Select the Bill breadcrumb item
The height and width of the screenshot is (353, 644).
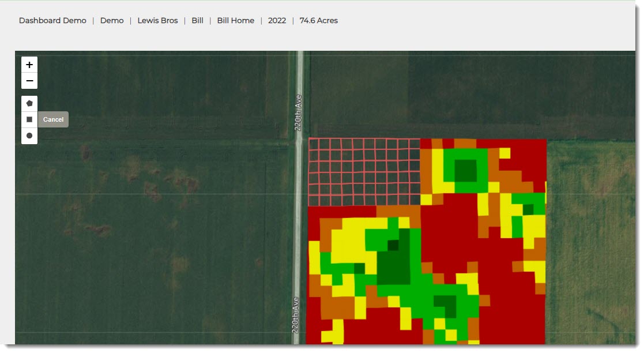[x=197, y=21]
